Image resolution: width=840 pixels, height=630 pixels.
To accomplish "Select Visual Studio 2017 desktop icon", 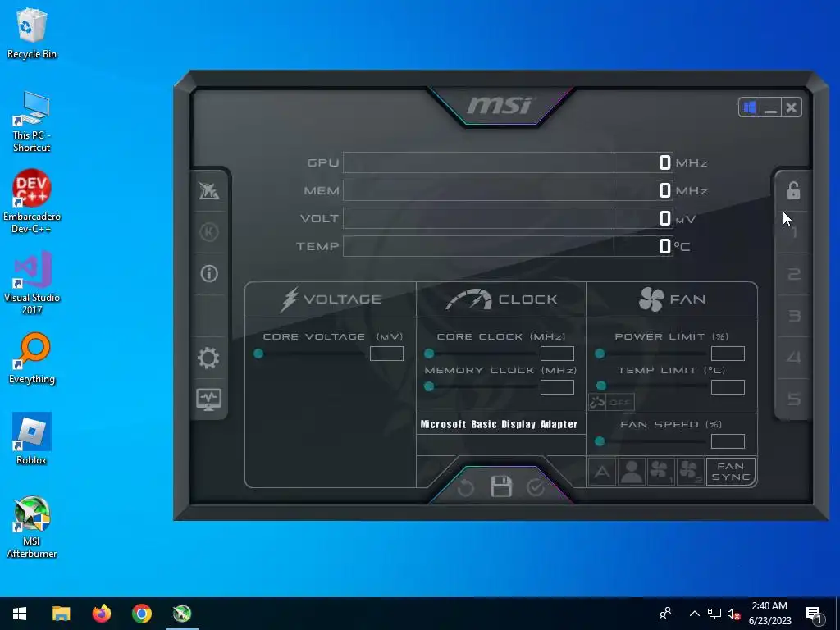I will 32,283.
